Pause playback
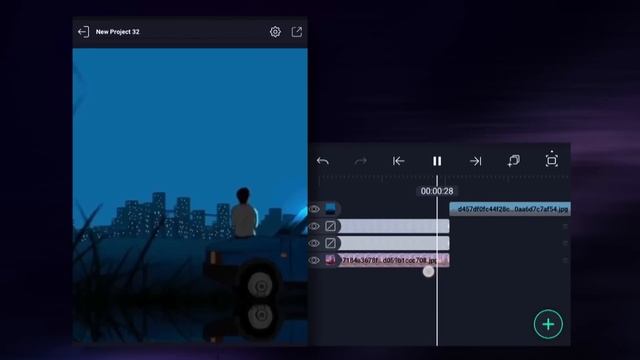The image size is (640, 360). [437, 161]
